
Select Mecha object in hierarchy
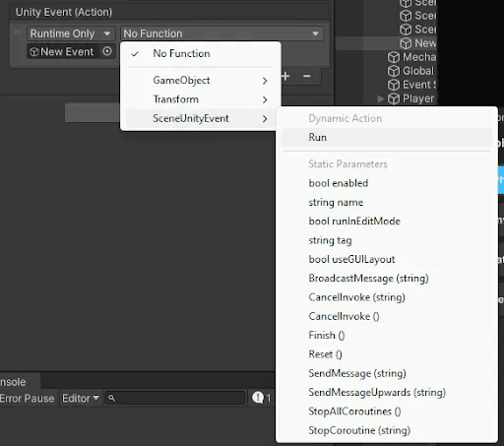(419, 57)
